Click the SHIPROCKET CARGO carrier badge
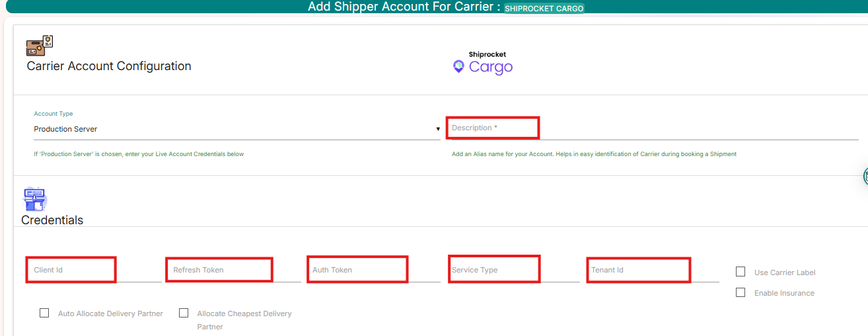Image resolution: width=868 pixels, height=336 pixels. tap(544, 9)
